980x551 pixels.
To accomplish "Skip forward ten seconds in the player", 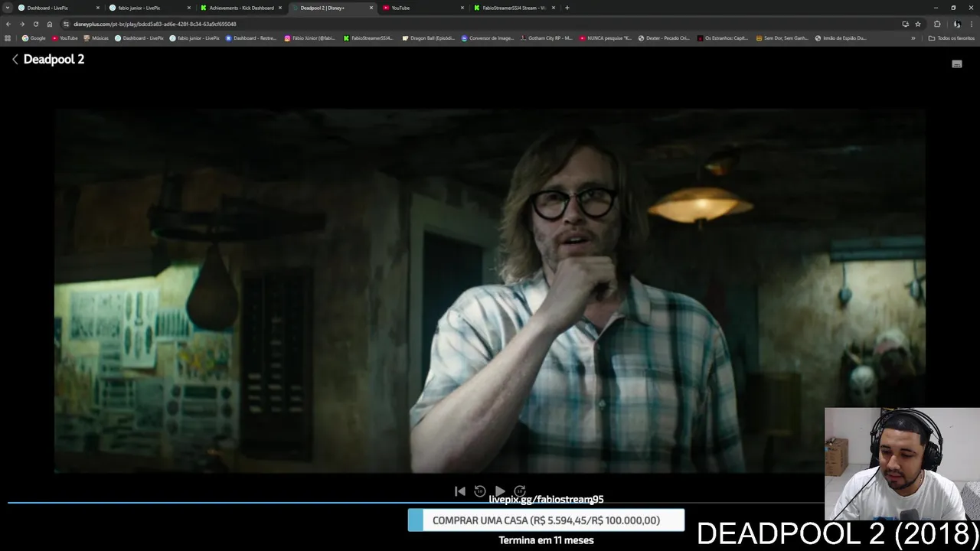I will [x=519, y=491].
